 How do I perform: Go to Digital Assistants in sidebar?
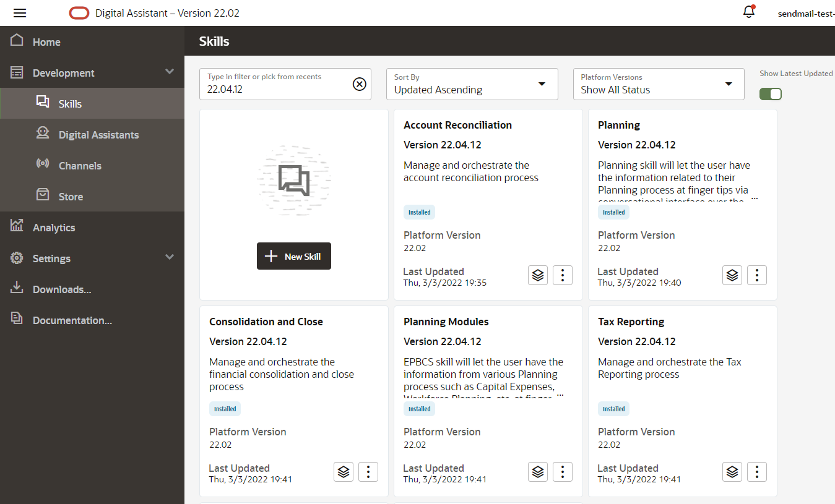pyautogui.click(x=98, y=135)
